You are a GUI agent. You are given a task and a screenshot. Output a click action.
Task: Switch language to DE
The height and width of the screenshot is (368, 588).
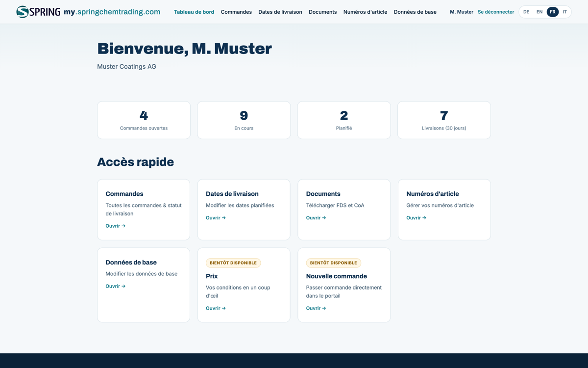(x=526, y=12)
